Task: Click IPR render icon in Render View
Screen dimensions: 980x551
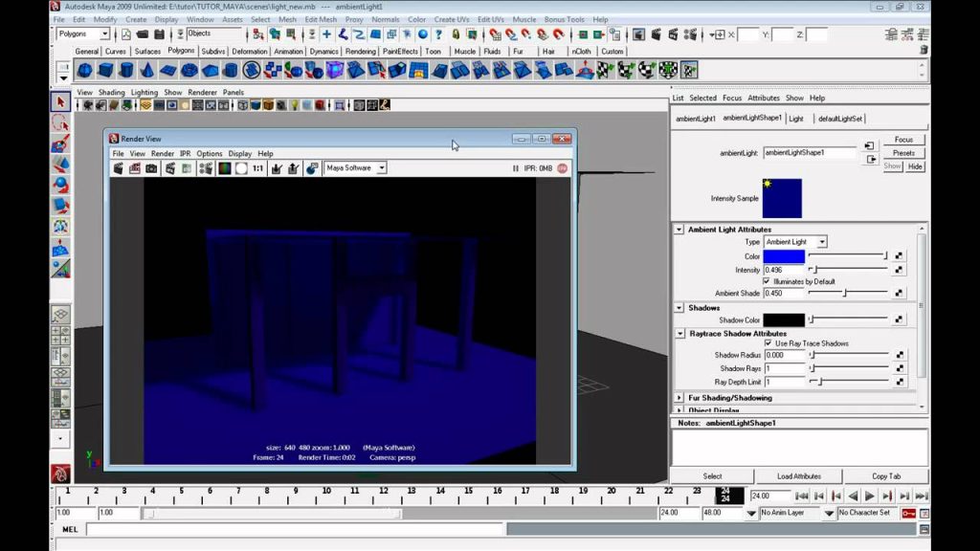Action: point(170,168)
